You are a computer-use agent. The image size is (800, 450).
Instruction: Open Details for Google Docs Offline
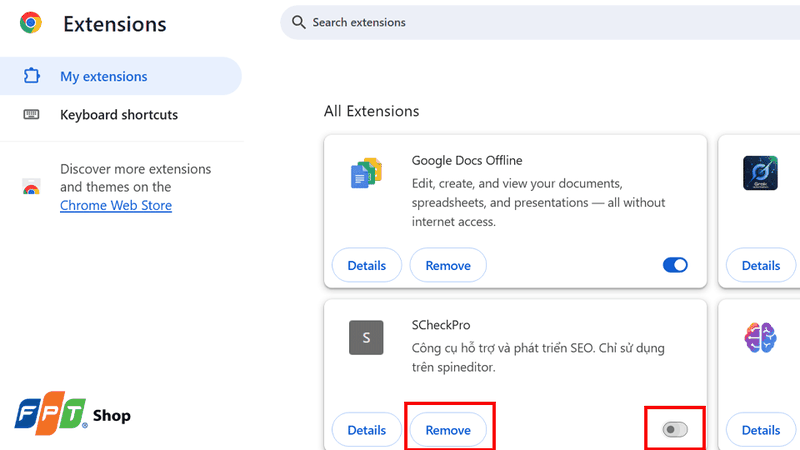pyautogui.click(x=367, y=265)
